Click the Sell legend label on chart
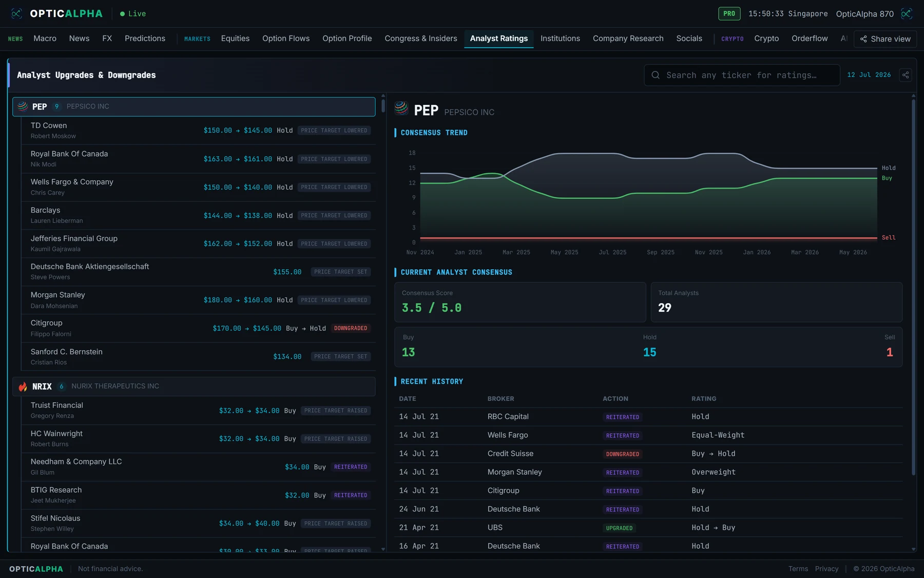This screenshot has width=924, height=578. pyautogui.click(x=889, y=238)
